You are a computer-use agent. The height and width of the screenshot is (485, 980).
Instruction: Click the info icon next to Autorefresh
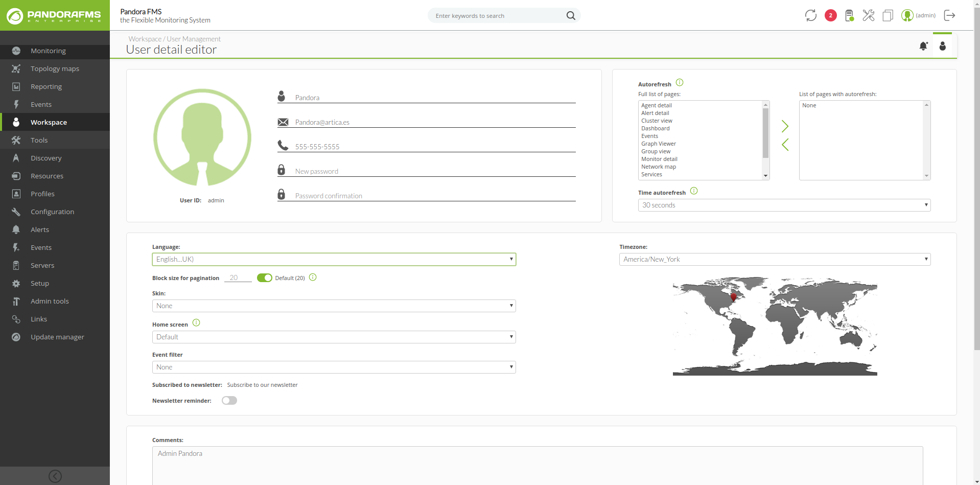(x=680, y=82)
